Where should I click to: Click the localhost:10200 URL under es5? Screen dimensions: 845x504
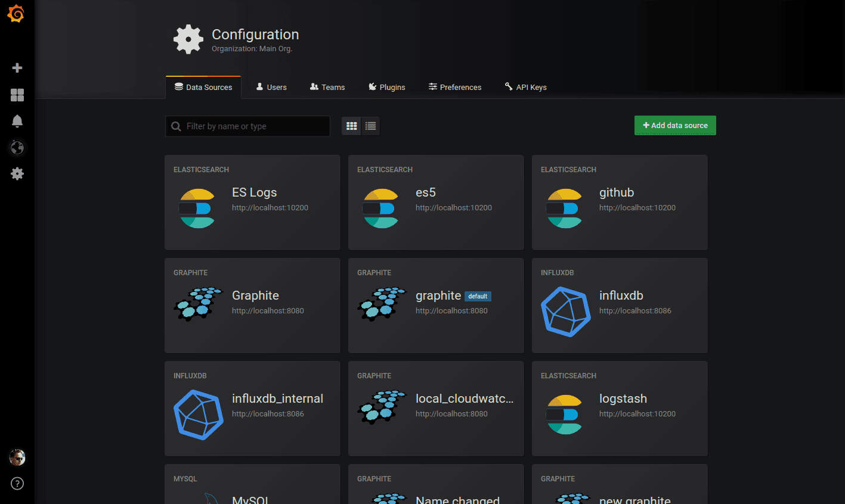coord(454,208)
